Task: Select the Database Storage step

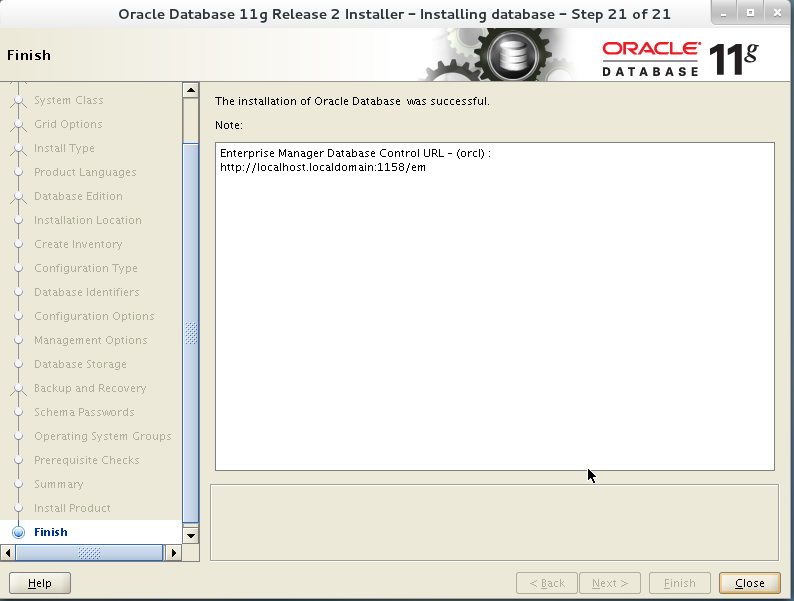Action: click(81, 364)
